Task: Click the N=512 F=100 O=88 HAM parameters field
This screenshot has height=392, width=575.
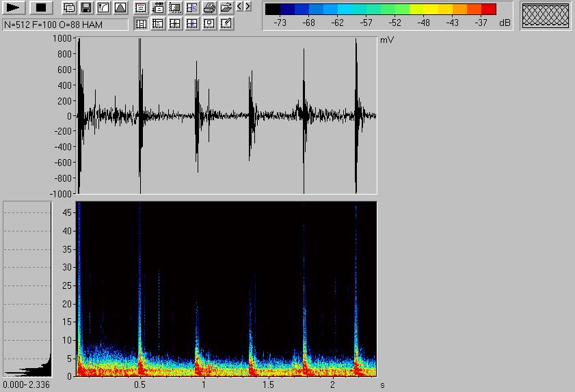Action: point(65,24)
